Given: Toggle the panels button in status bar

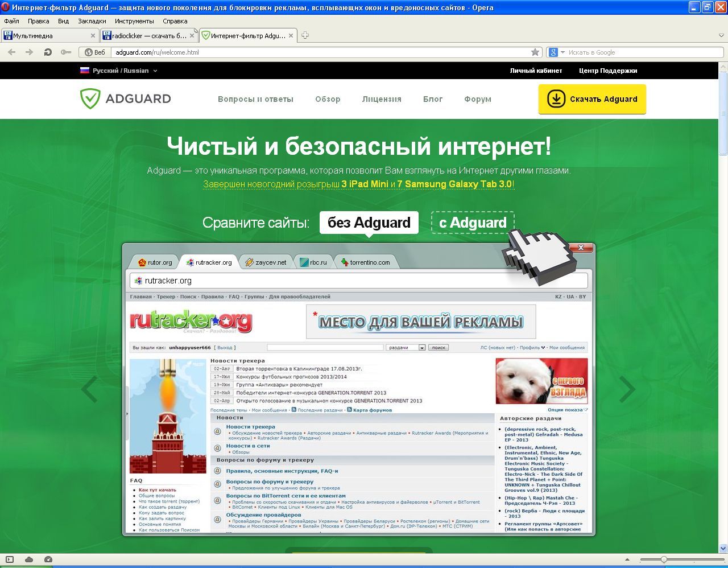Looking at the screenshot, I should tap(10, 559).
